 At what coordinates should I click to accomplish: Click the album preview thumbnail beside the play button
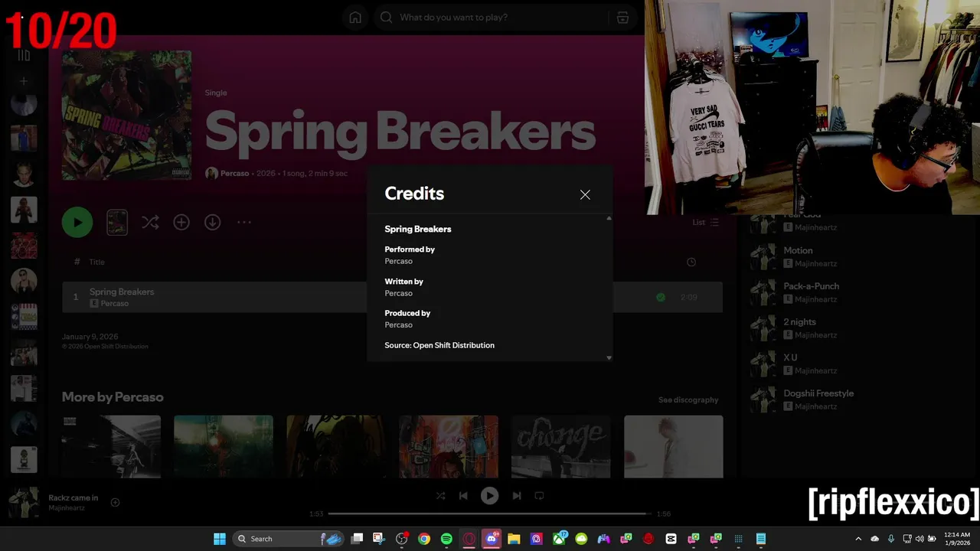[x=117, y=223]
